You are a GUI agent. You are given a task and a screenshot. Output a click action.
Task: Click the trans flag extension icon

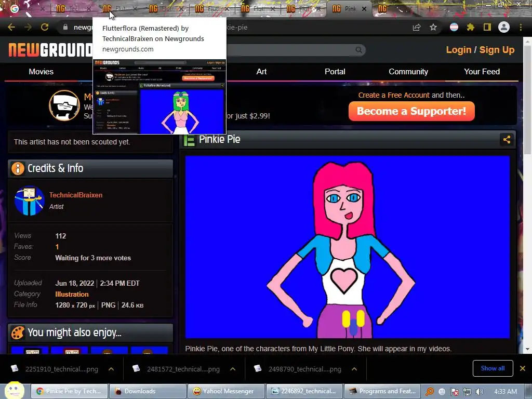(454, 27)
